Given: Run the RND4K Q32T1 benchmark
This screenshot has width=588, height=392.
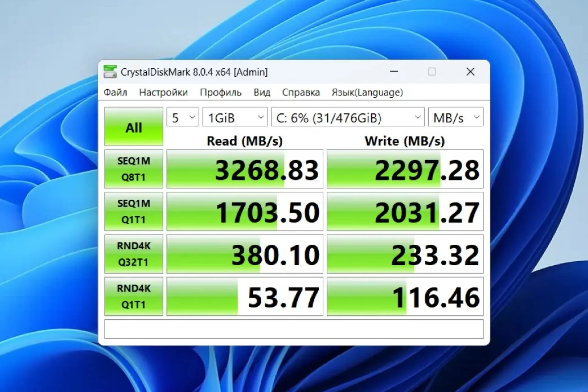Looking at the screenshot, I should coord(134,254).
